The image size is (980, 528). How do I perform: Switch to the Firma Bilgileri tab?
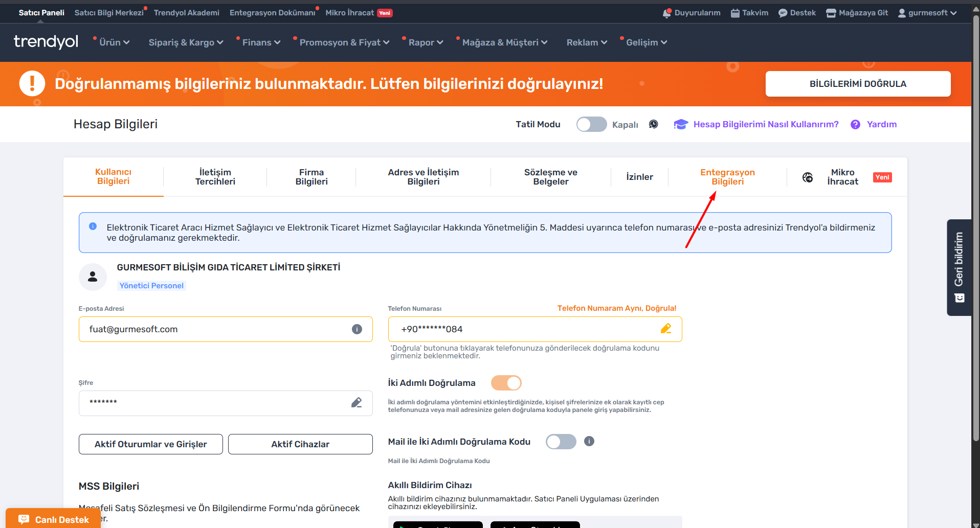pyautogui.click(x=311, y=177)
